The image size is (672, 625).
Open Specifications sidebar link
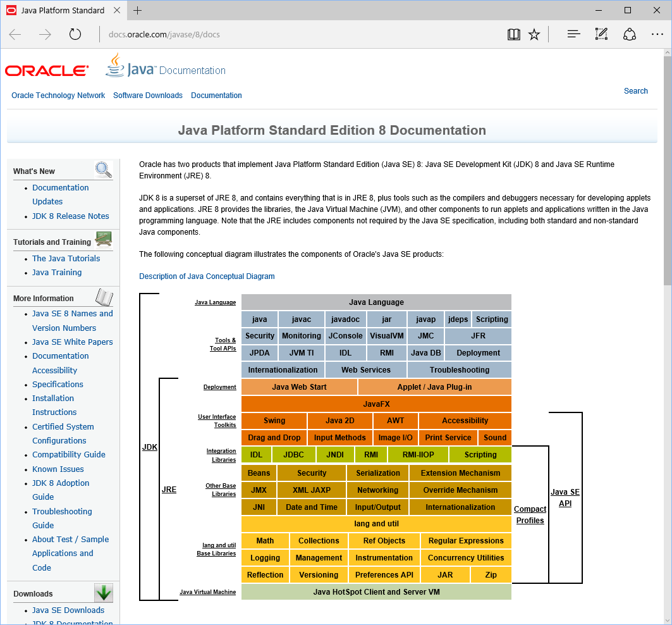pyautogui.click(x=58, y=385)
